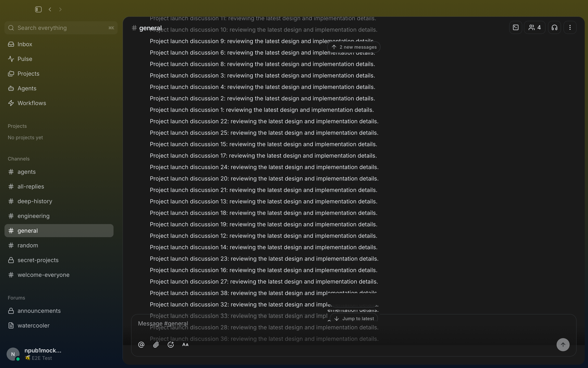Click the Projects folders icon

(11, 74)
